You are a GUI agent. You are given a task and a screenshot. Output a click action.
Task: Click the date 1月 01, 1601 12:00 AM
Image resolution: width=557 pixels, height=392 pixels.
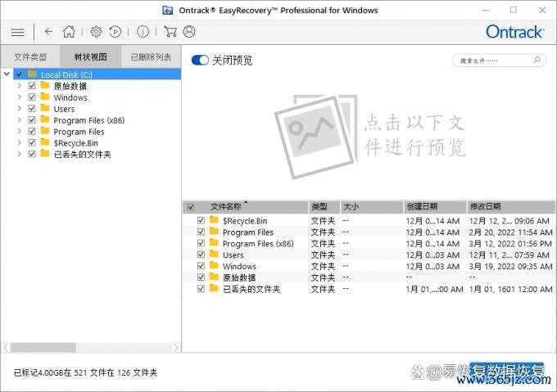pos(511,289)
